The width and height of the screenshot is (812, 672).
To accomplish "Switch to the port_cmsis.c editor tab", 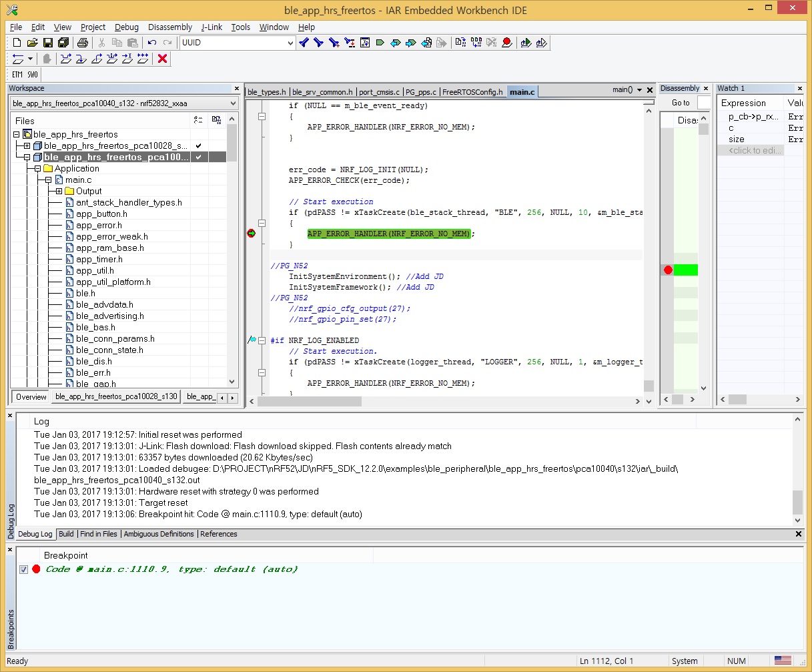I will click(x=379, y=92).
